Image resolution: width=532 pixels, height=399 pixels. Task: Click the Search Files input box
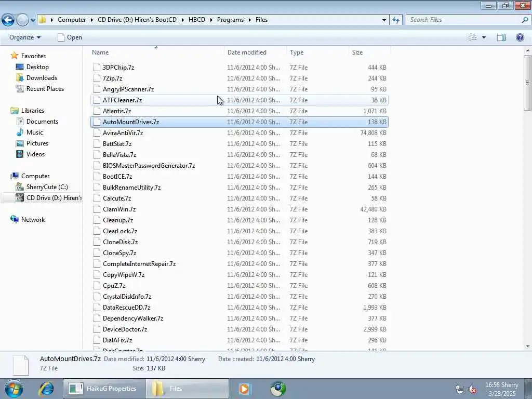[464, 20]
